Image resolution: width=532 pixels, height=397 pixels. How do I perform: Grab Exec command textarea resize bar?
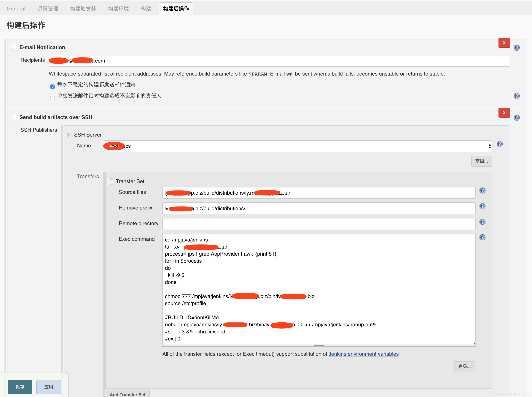tap(319, 346)
